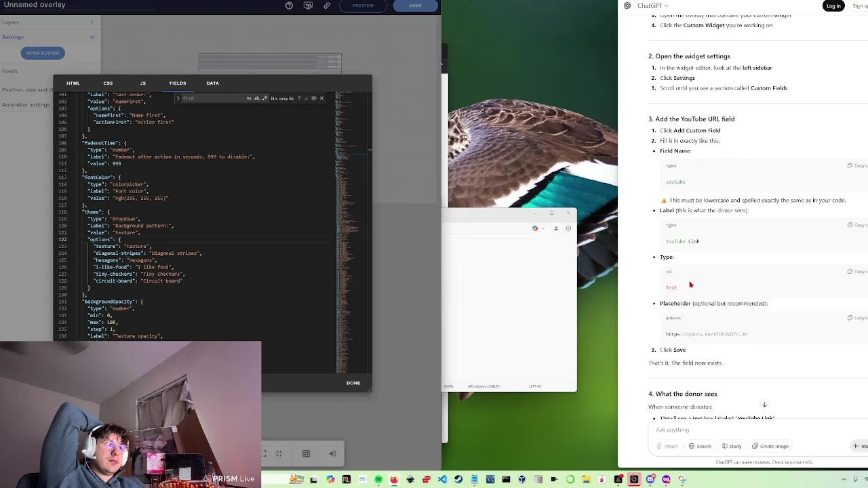This screenshot has height=488, width=868.
Task: Open the Copilot dropdown chevron in Notepad
Action: point(542,228)
